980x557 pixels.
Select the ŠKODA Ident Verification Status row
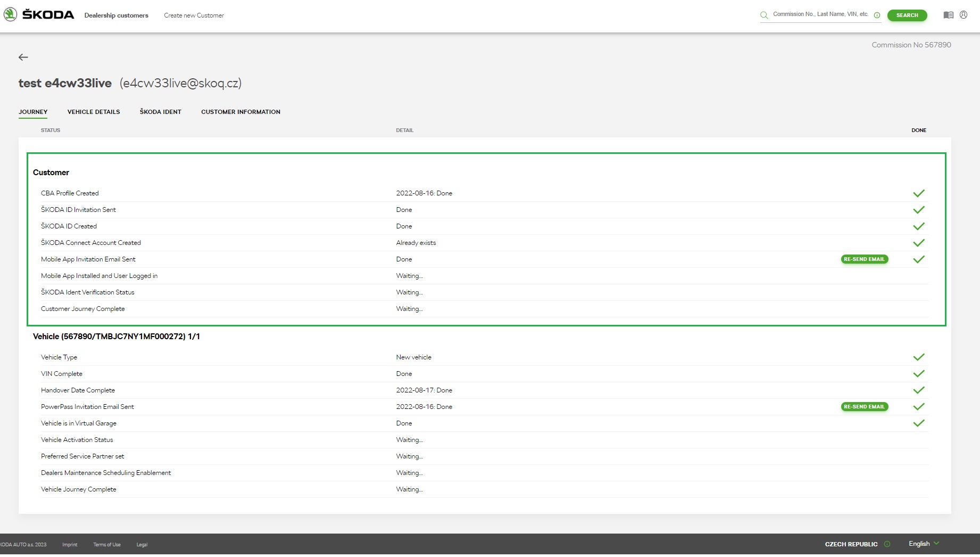(x=485, y=292)
